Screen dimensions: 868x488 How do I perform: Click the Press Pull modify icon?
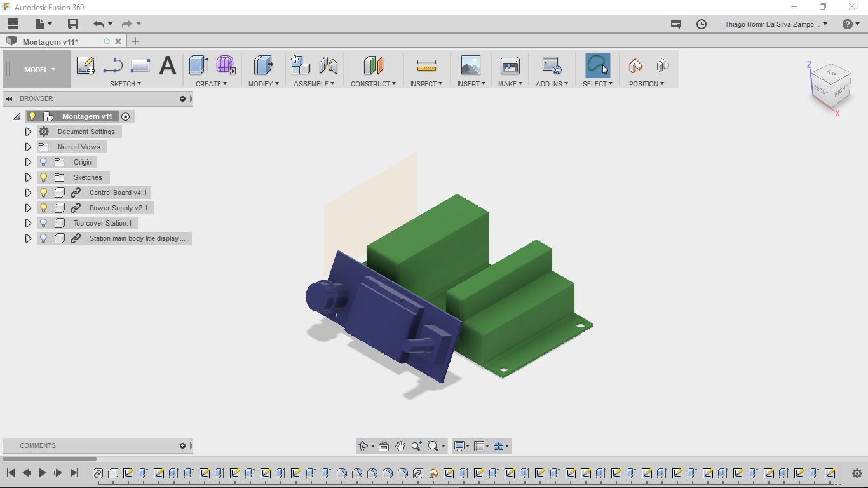tap(263, 65)
